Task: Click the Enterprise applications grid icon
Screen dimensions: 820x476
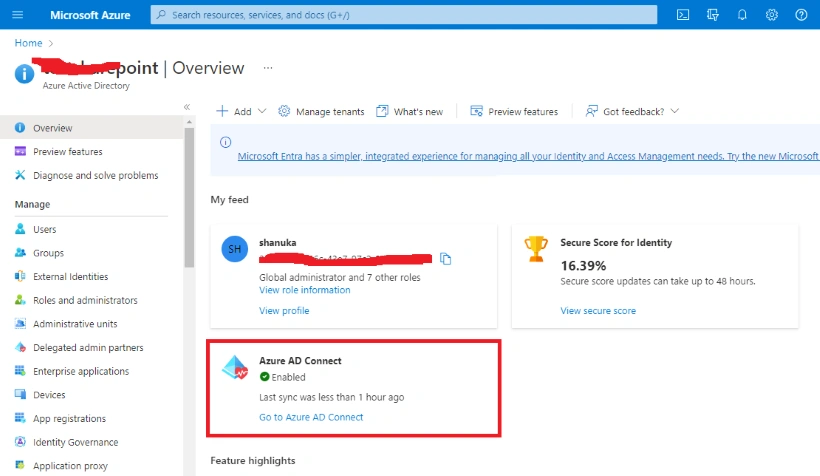Action: 20,370
